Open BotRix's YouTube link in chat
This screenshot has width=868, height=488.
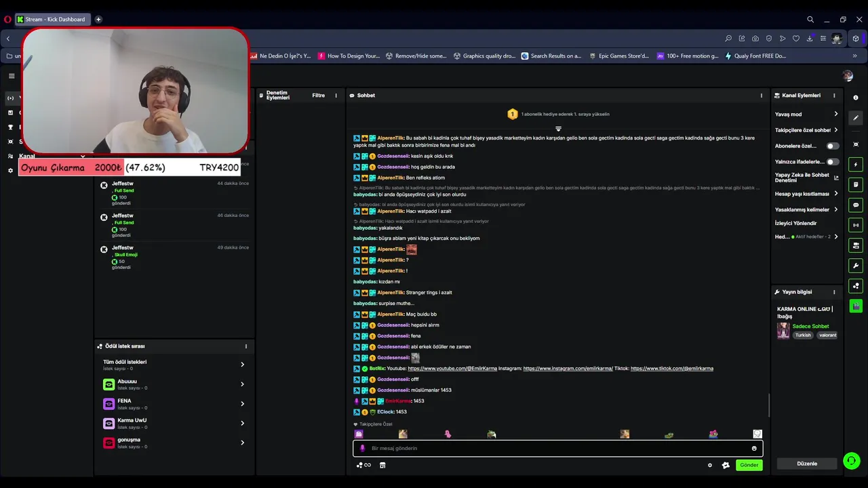[x=452, y=369]
